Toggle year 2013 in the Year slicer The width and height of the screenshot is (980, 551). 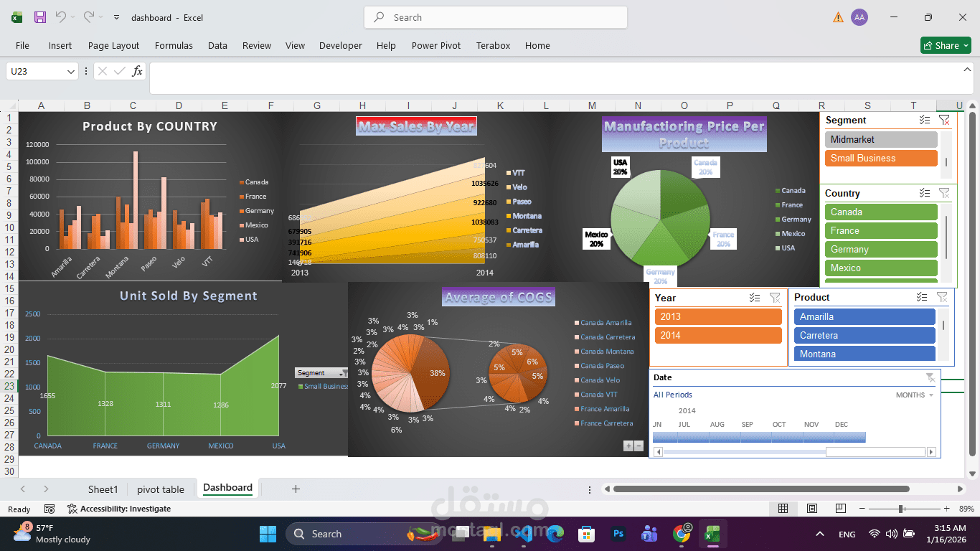[x=717, y=316]
